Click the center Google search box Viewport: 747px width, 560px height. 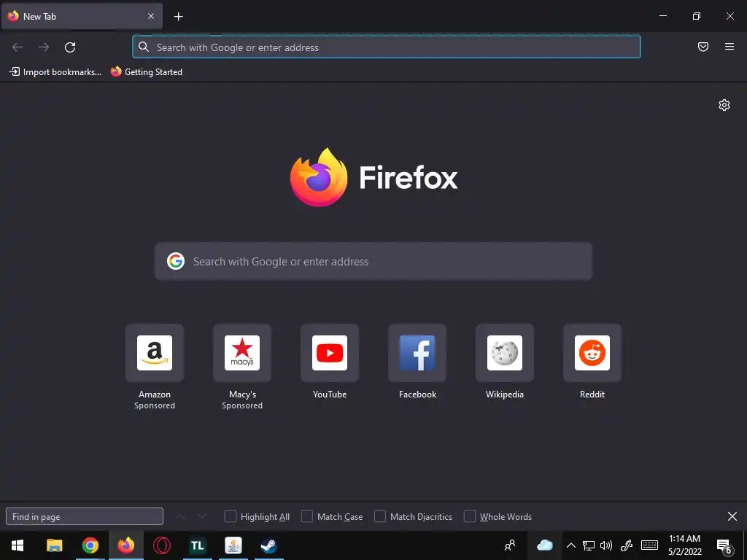tap(373, 262)
